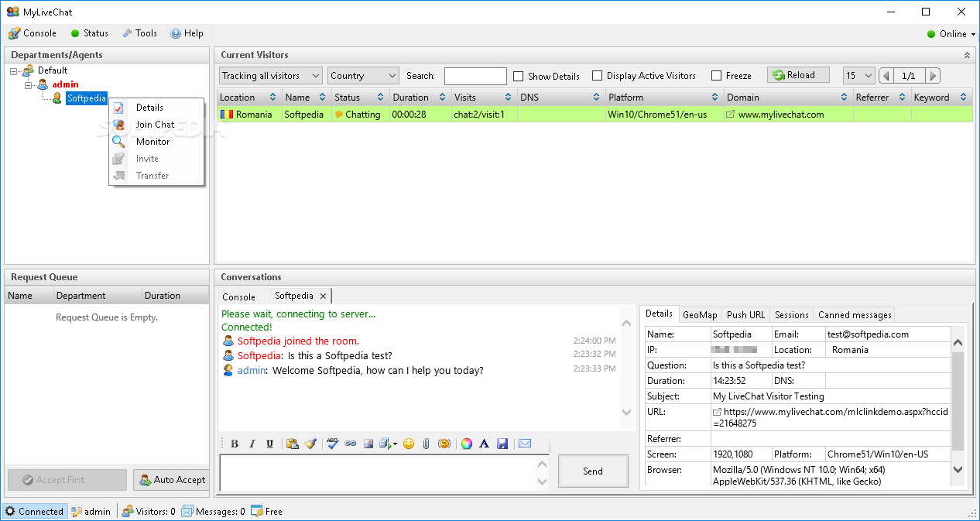Click the Connected gear status icon
The height and width of the screenshot is (521, 980).
[10, 512]
